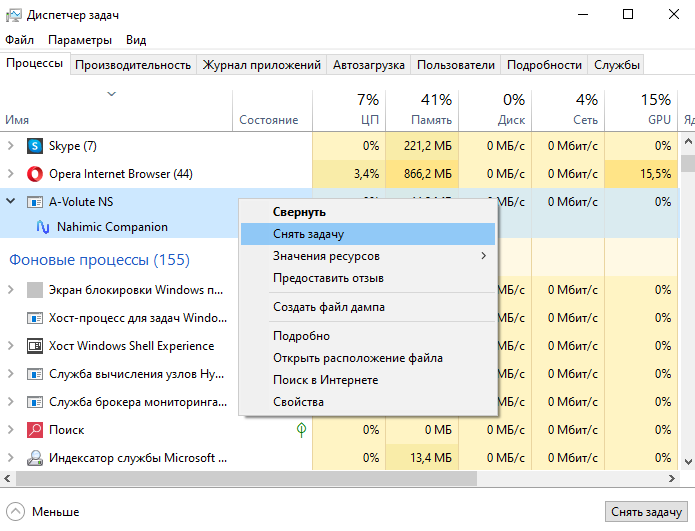Click the bottom Снять задачу button
This screenshot has width=695, height=531.
point(646,512)
